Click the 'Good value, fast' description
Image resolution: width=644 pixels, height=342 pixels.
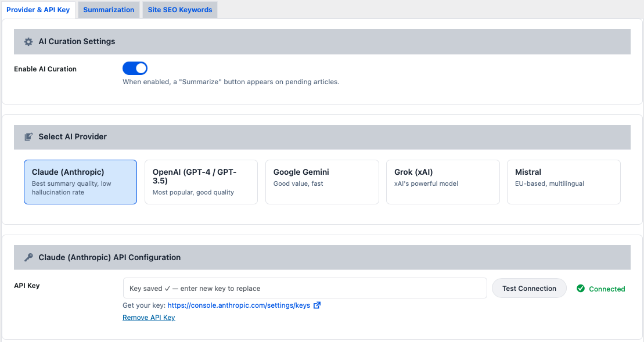(298, 183)
